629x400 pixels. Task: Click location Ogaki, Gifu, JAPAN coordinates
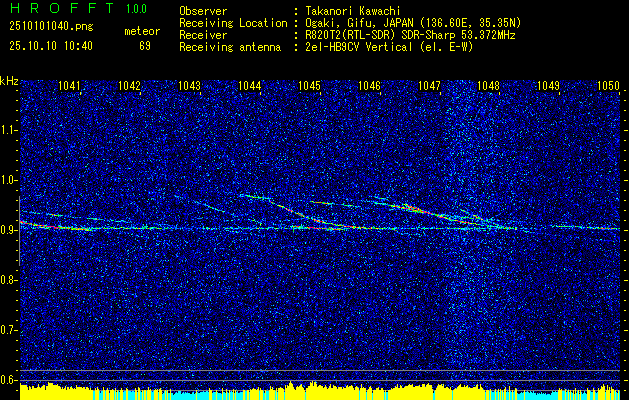coord(413,24)
